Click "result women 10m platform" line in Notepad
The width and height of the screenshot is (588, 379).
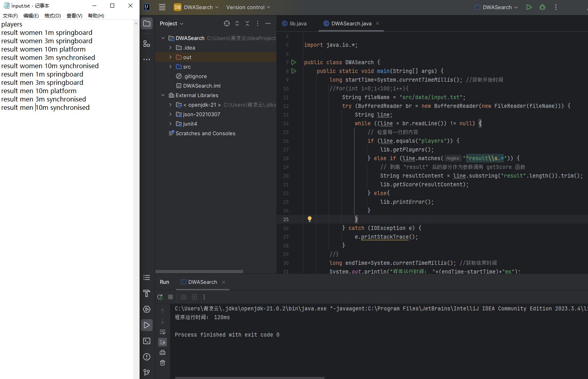coord(43,49)
